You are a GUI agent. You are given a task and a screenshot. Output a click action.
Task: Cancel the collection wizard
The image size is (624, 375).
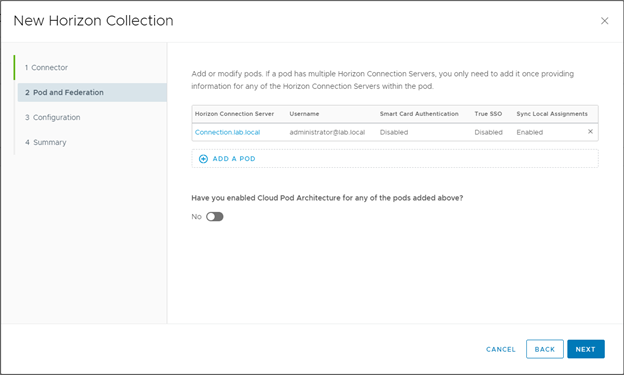click(x=501, y=349)
